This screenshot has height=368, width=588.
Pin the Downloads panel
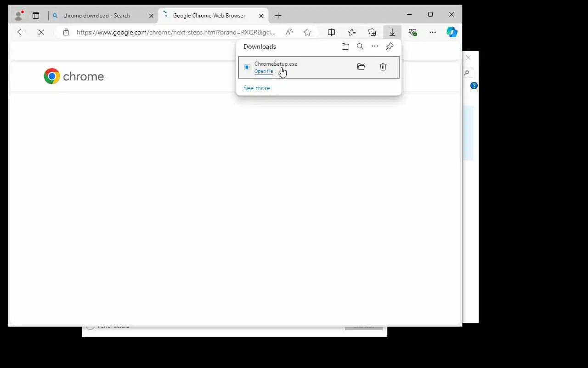[x=390, y=46]
